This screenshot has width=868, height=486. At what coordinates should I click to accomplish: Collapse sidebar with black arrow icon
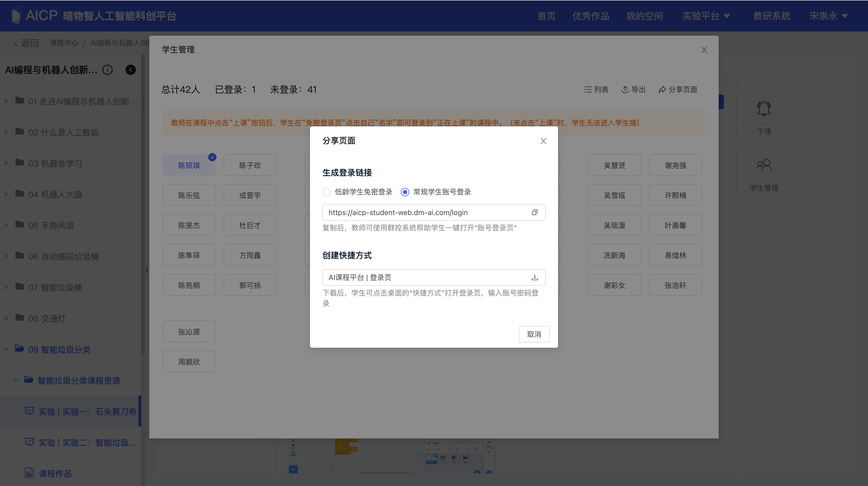(131, 70)
